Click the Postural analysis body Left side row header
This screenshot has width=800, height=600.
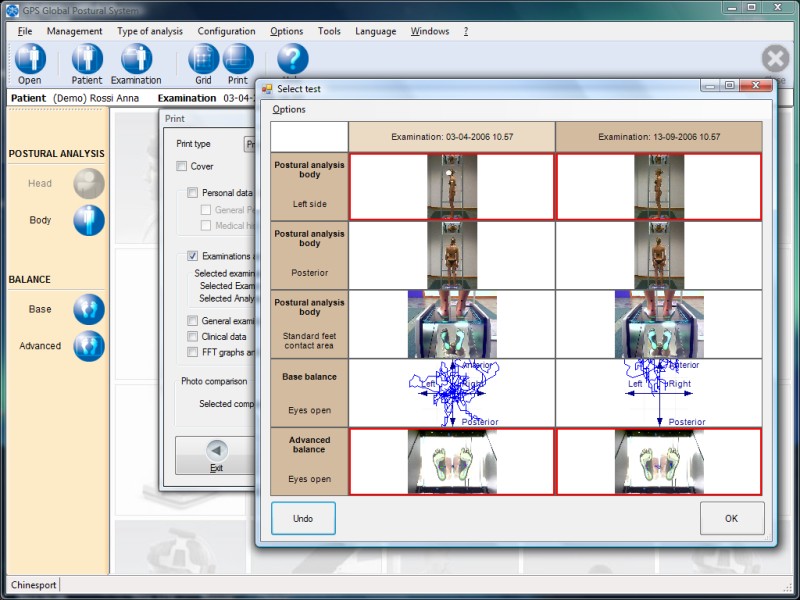tap(310, 187)
